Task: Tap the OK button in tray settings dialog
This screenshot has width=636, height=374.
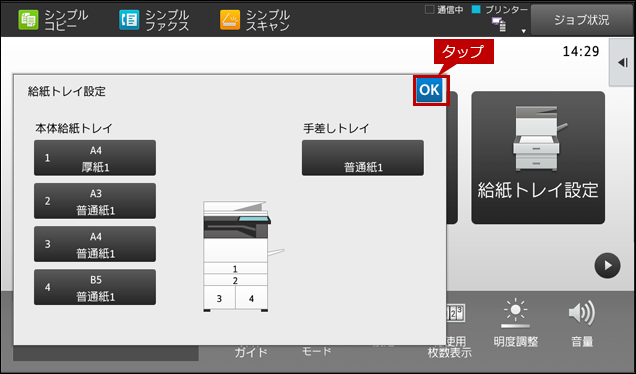Action: (429, 90)
